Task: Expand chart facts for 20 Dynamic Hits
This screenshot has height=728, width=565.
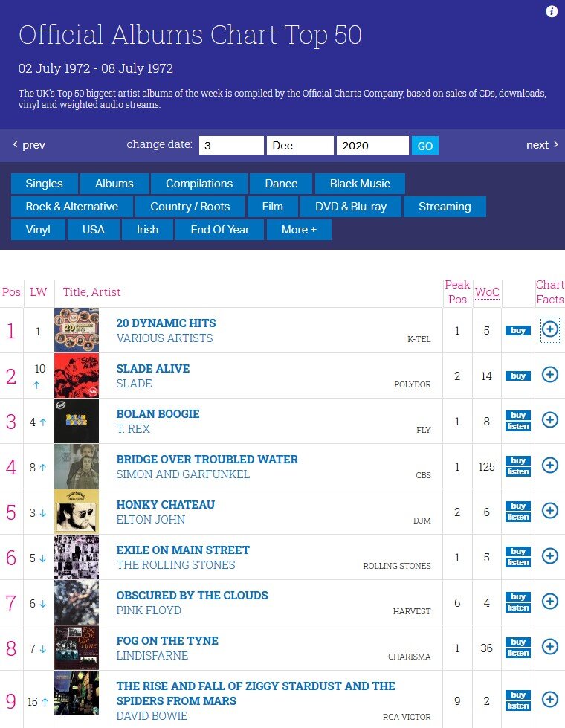Action: tap(549, 329)
